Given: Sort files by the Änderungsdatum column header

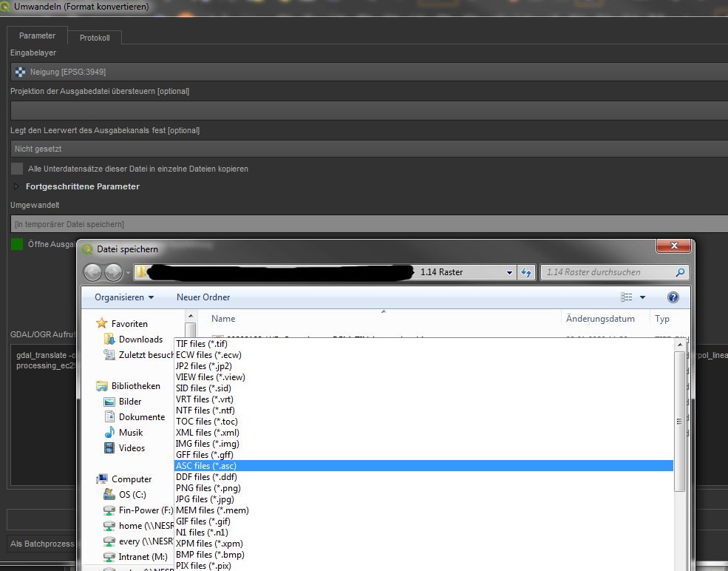Looking at the screenshot, I should (600, 319).
